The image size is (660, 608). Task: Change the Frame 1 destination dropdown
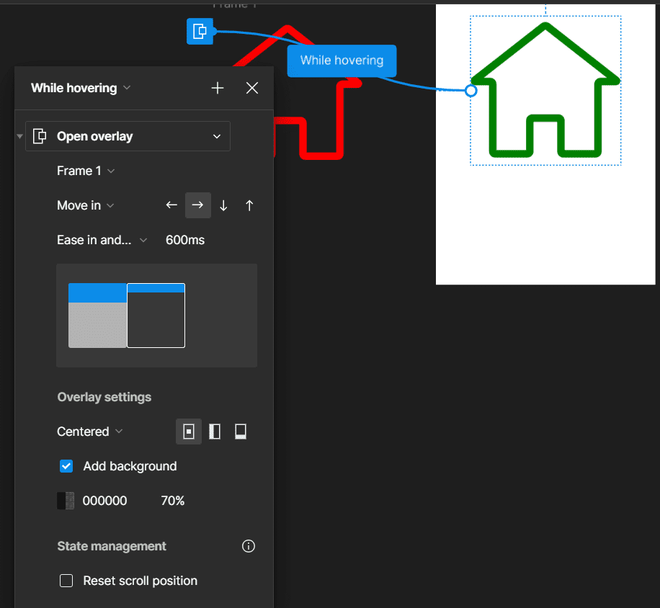[85, 171]
